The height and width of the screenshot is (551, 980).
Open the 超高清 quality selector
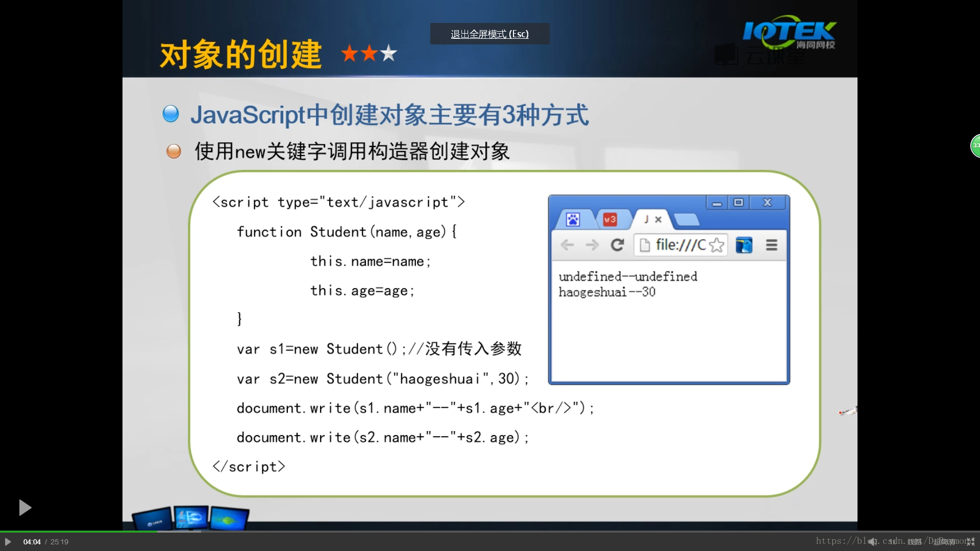pos(944,542)
